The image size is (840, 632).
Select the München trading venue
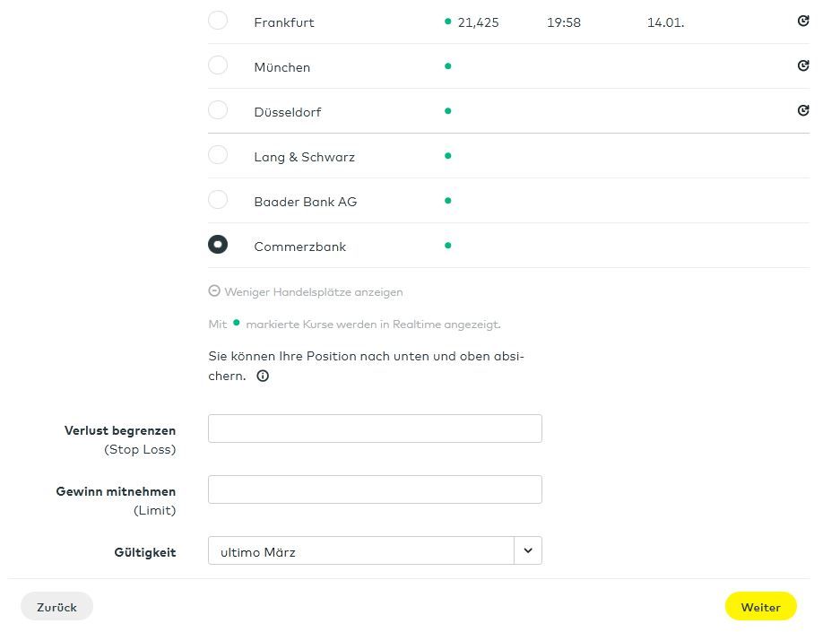tap(218, 65)
